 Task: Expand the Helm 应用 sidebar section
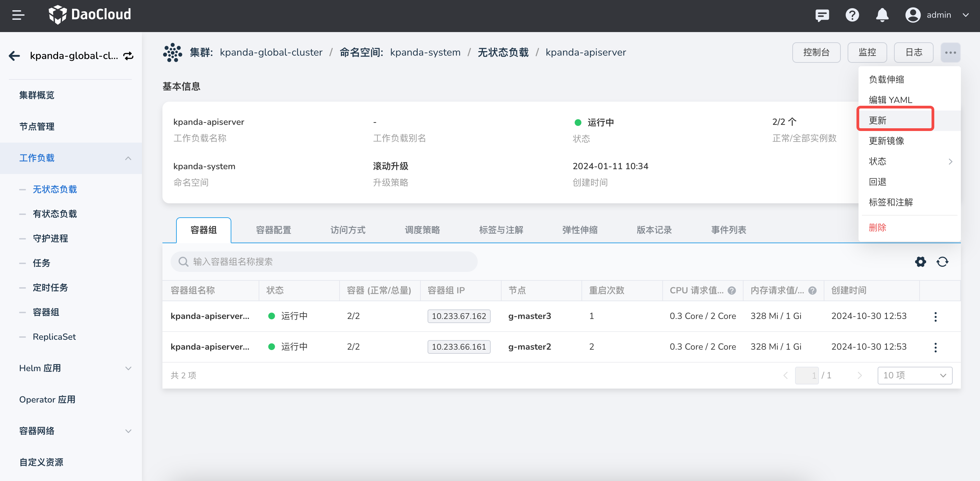pyautogui.click(x=128, y=368)
